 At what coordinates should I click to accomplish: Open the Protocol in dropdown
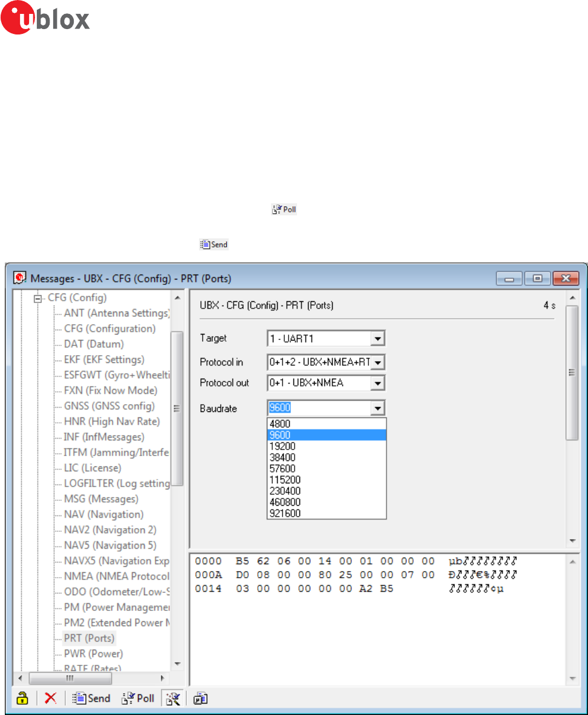(x=377, y=362)
